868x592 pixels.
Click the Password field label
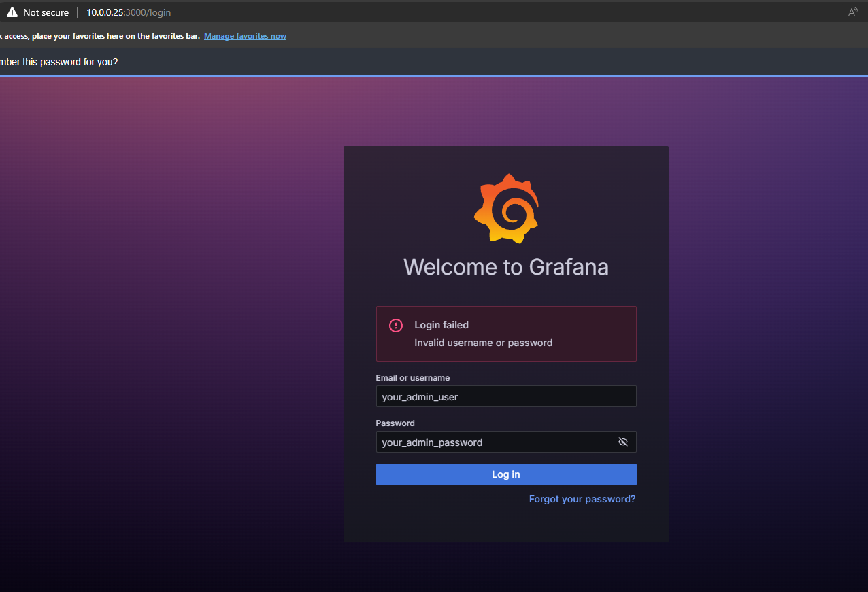(x=395, y=423)
